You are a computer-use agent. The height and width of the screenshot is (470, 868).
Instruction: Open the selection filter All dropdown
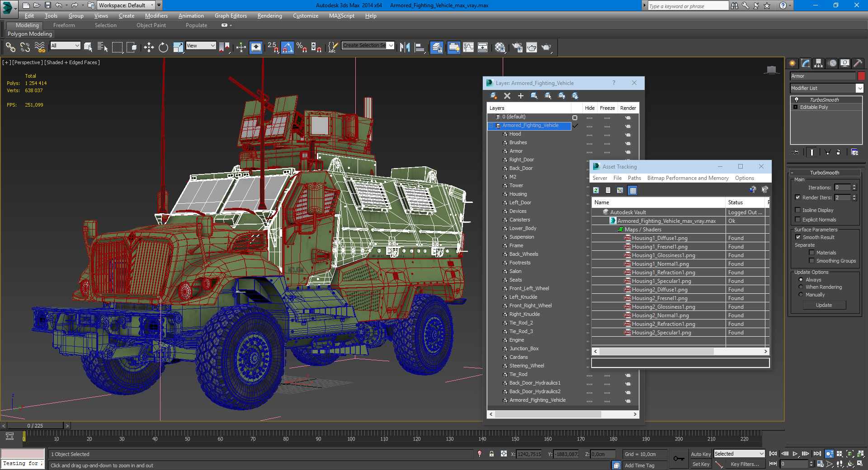(x=66, y=46)
